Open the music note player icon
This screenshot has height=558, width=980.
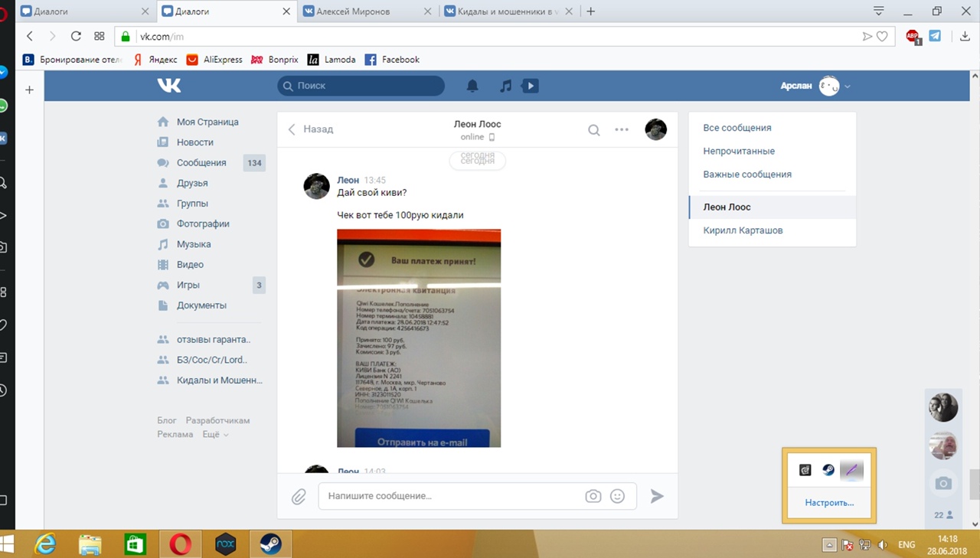click(x=505, y=86)
